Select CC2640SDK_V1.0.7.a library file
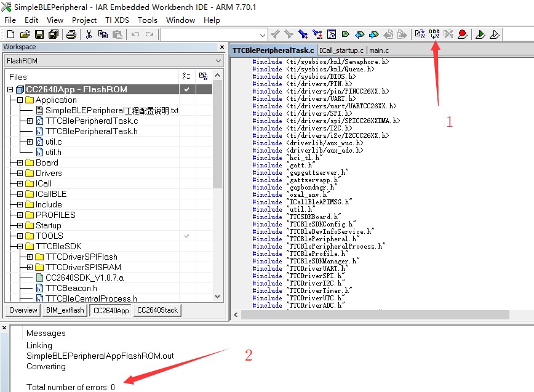 (x=84, y=278)
